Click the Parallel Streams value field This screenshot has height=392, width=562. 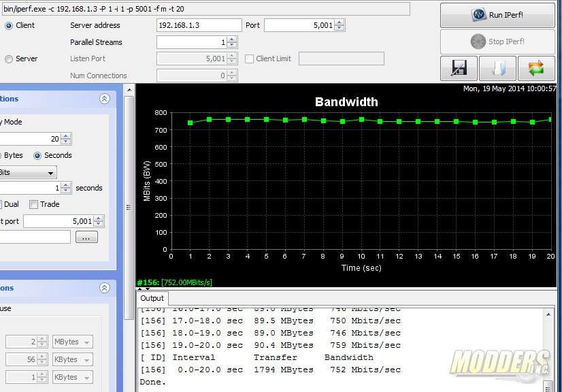tap(192, 42)
